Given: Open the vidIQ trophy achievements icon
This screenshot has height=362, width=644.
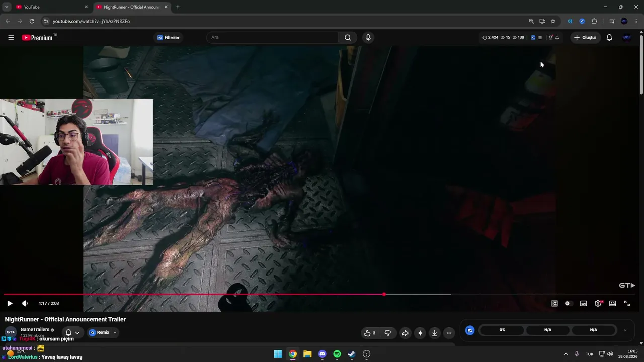Looking at the screenshot, I should coord(550,37).
